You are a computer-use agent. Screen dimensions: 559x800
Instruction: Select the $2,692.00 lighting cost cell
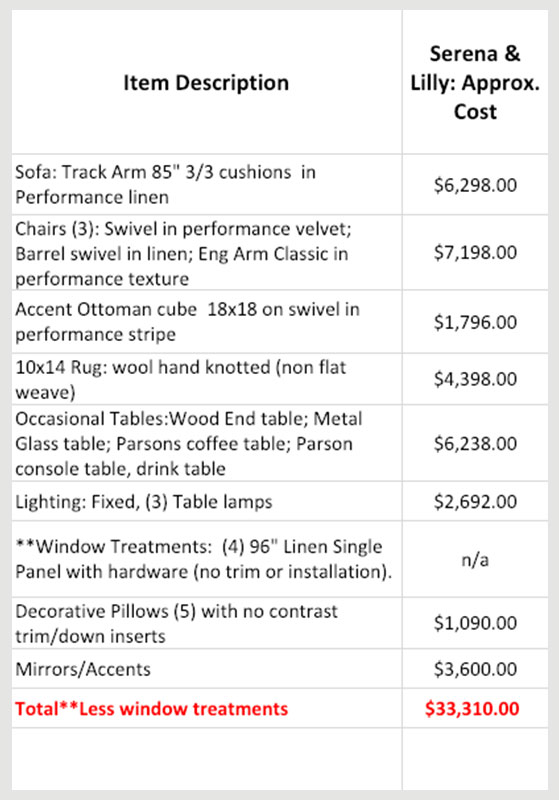click(475, 501)
